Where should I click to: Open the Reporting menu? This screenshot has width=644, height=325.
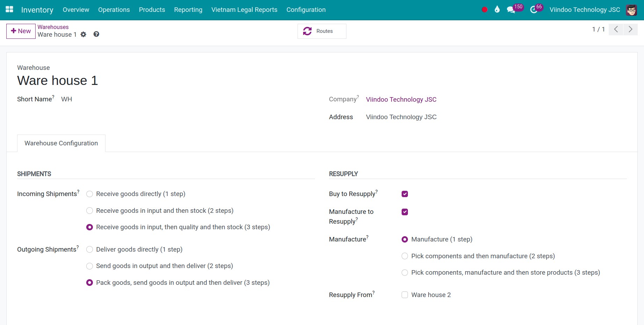[x=188, y=10]
